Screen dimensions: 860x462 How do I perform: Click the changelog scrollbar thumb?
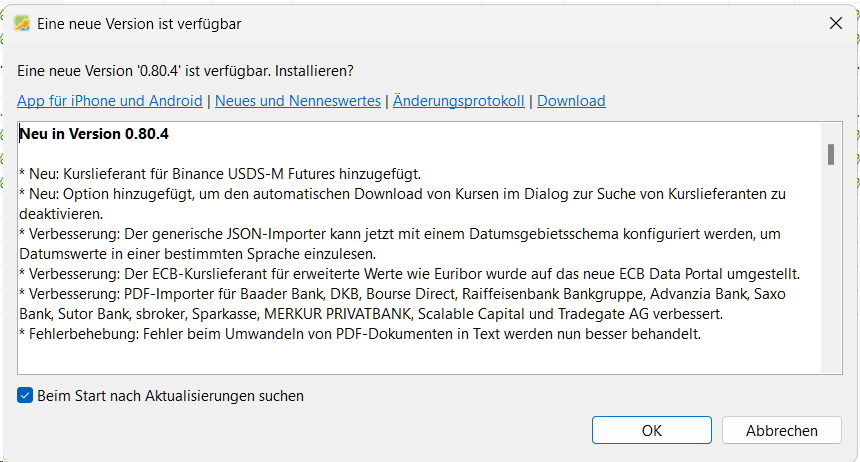(830, 154)
